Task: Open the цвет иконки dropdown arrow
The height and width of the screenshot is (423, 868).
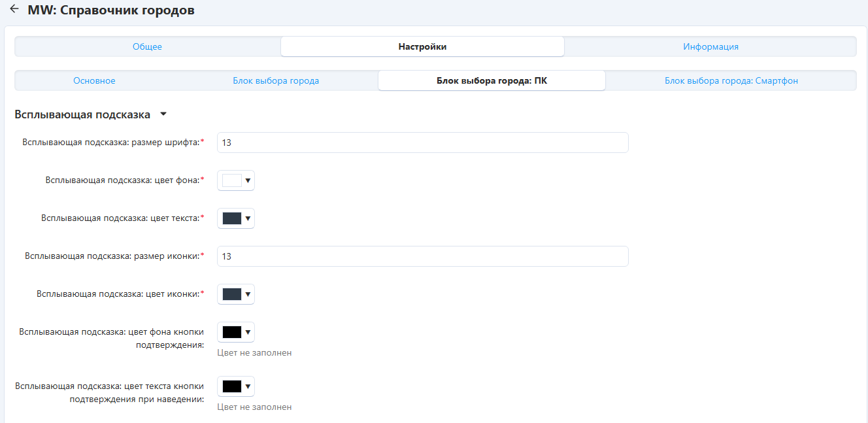Action: [x=248, y=294]
